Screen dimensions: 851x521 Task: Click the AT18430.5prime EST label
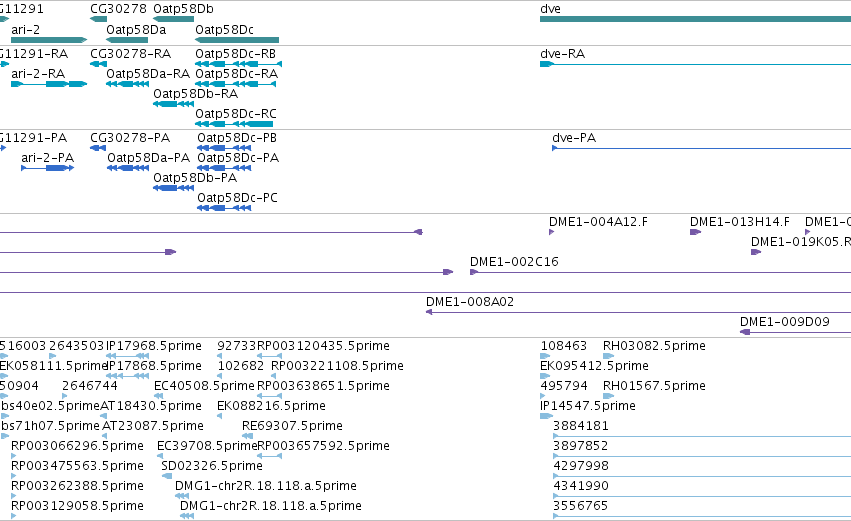pyautogui.click(x=151, y=406)
